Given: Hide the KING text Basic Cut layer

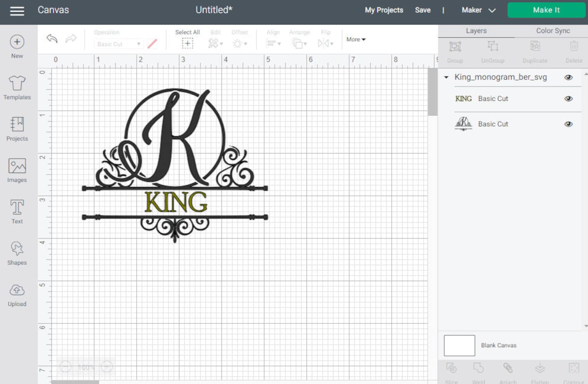Looking at the screenshot, I should click(568, 99).
